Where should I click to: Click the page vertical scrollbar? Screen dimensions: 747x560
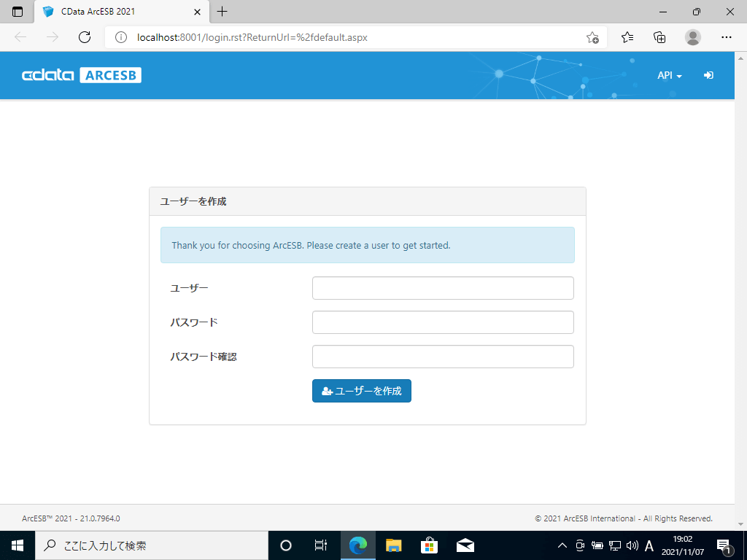(741, 290)
